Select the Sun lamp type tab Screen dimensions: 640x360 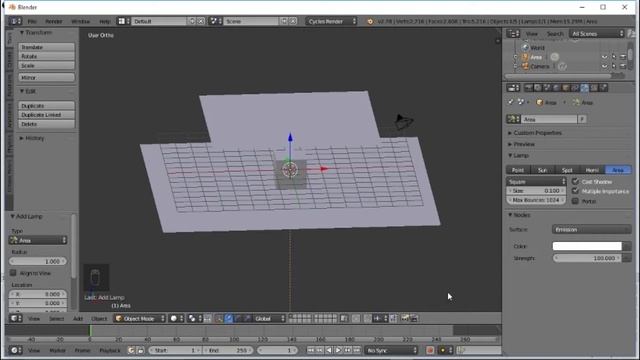click(542, 170)
